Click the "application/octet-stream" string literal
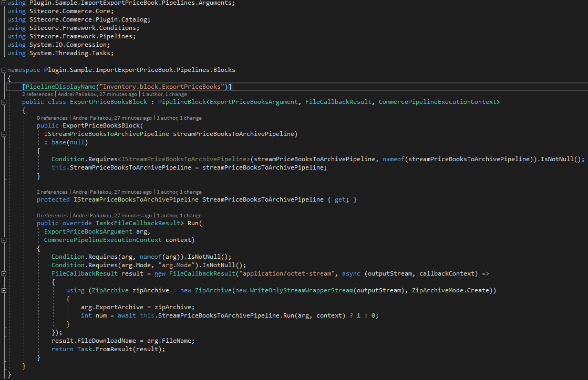 285,273
